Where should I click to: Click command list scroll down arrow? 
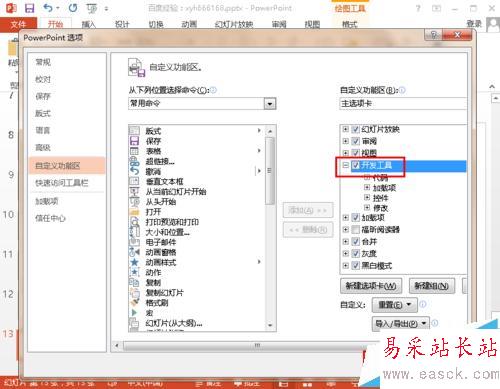[x=270, y=325]
